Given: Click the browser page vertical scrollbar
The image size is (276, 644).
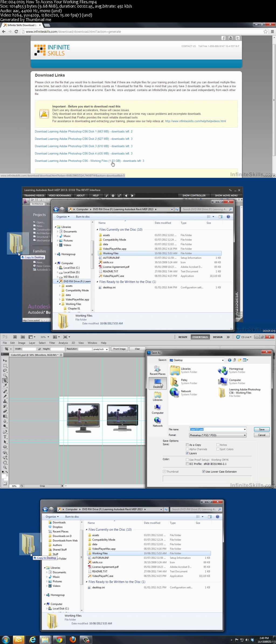Looking at the screenshot, I should tap(274, 100).
